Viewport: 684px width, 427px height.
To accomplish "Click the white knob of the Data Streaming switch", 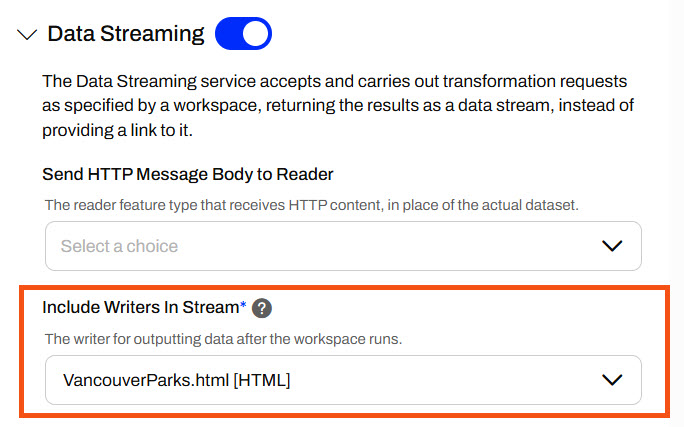I will click(x=256, y=34).
